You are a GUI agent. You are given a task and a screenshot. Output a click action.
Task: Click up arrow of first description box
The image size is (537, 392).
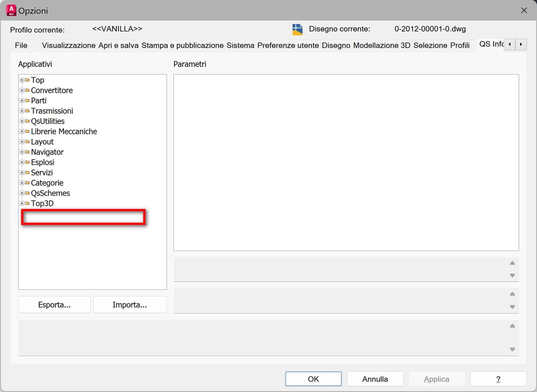click(512, 263)
